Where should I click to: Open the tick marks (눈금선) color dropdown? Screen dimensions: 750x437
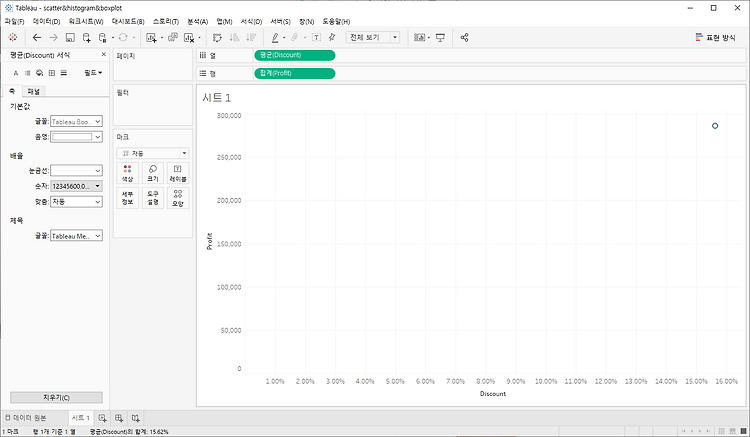coord(76,170)
